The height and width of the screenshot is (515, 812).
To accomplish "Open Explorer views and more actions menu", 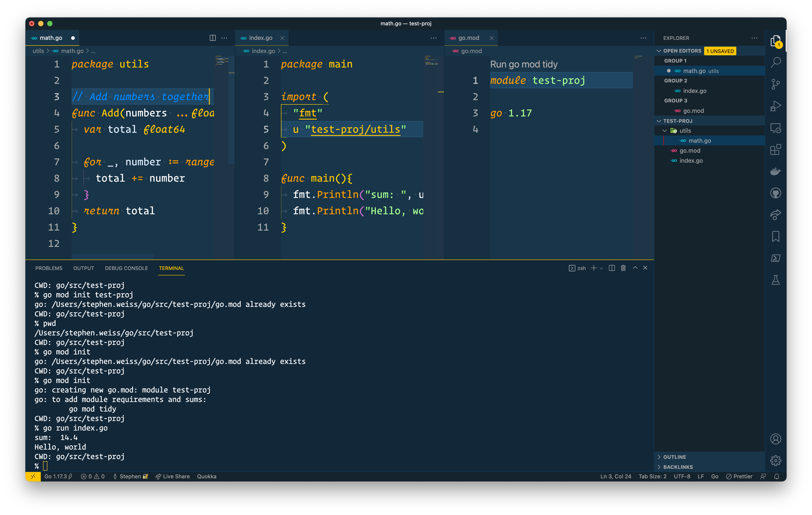I will point(754,38).
